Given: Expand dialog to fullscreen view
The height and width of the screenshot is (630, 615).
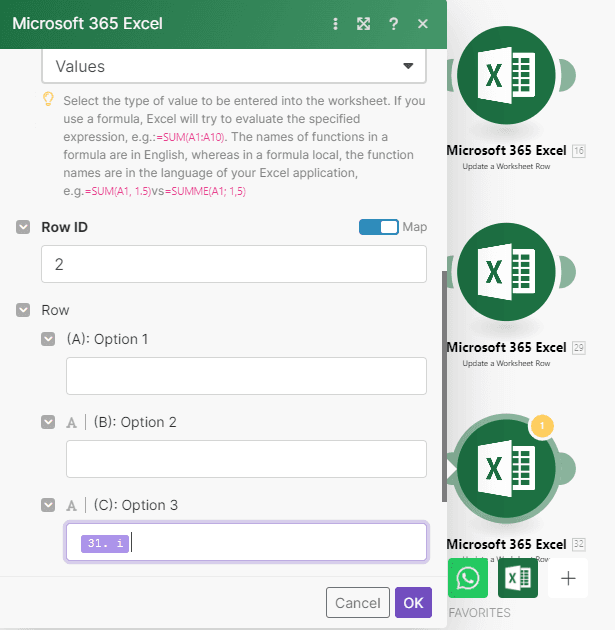Looking at the screenshot, I should [x=364, y=24].
